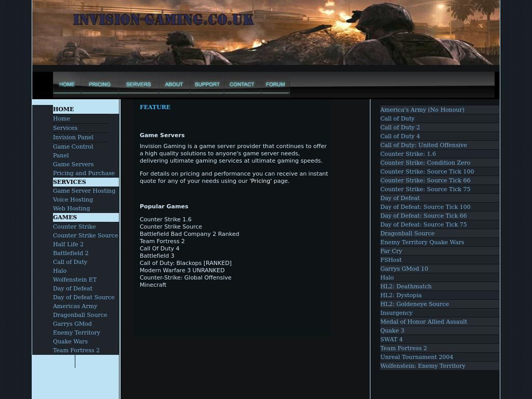Open the Far Cry link
This screenshot has width=532, height=399.
tap(440, 251)
